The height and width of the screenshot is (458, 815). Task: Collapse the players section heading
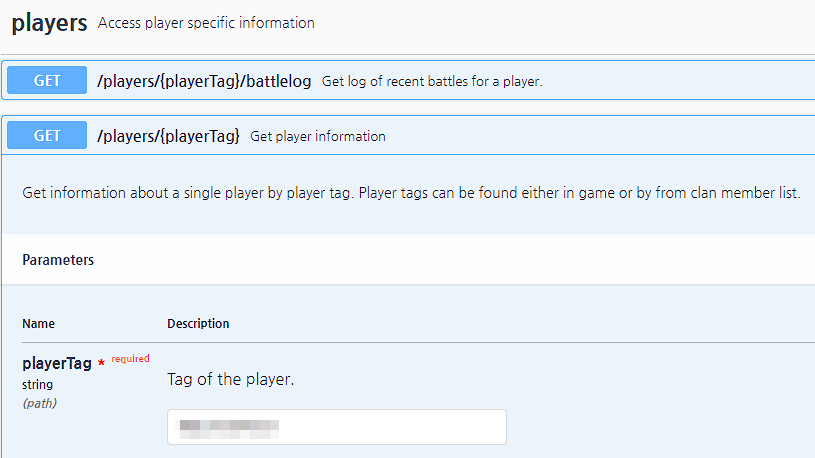click(x=49, y=23)
